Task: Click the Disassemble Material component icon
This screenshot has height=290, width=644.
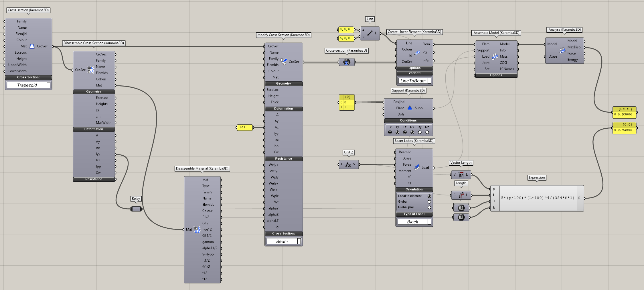Action: pyautogui.click(x=197, y=229)
